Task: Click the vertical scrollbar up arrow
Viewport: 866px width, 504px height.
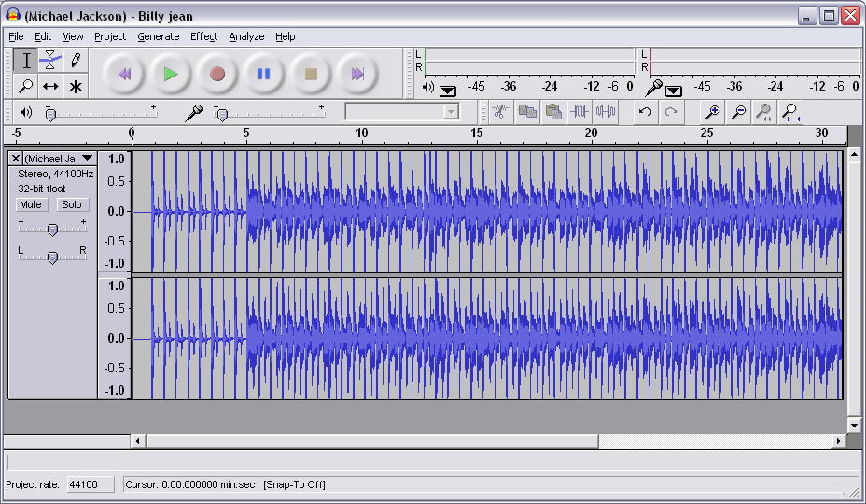Action: tap(855, 154)
